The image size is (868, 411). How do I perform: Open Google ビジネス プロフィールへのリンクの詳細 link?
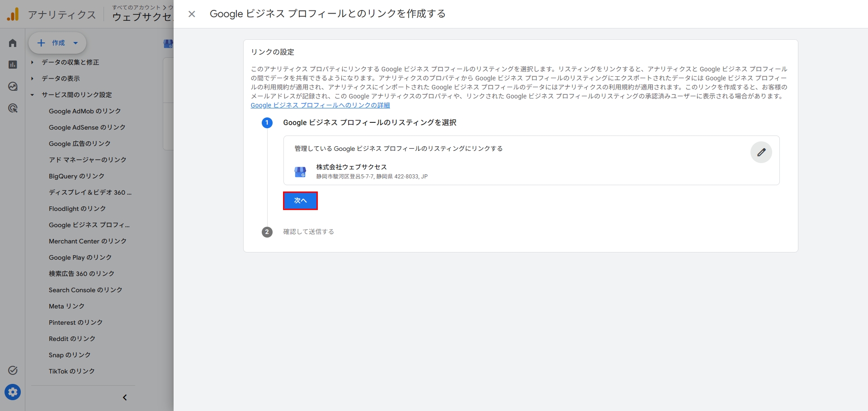[320, 105]
